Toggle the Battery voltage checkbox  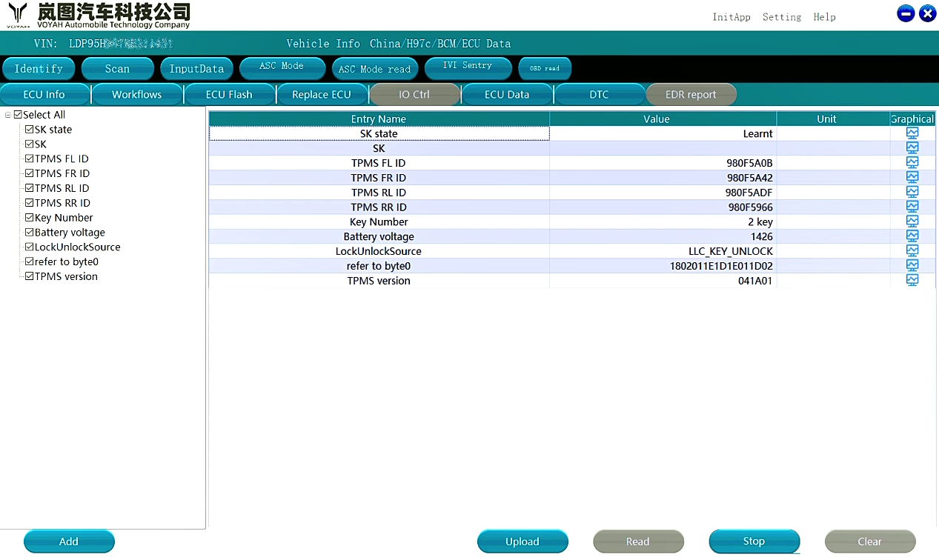click(x=30, y=233)
